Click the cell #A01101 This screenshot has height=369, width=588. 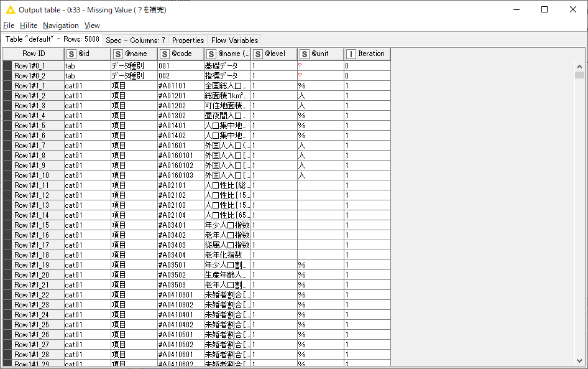[x=181, y=86]
